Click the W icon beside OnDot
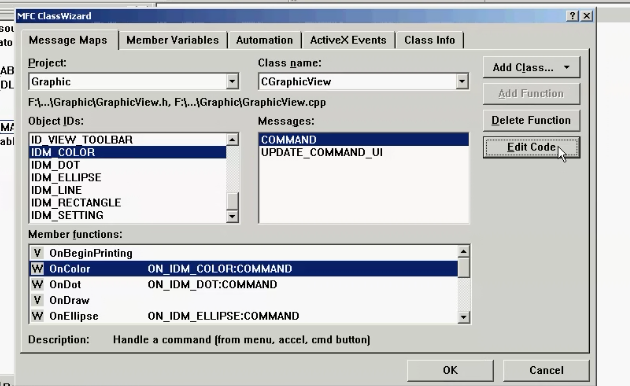Screen dimensions: 630x386 pos(37,284)
